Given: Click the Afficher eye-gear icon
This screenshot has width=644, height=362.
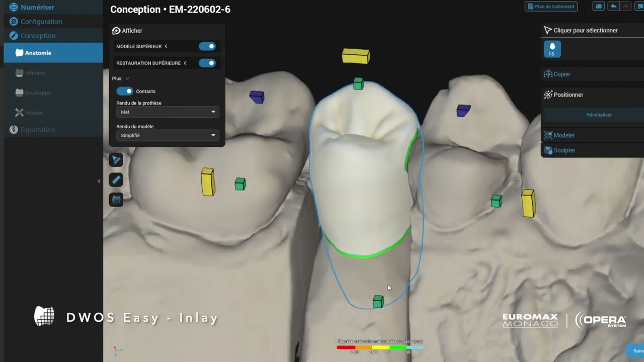Looking at the screenshot, I should [x=116, y=31].
